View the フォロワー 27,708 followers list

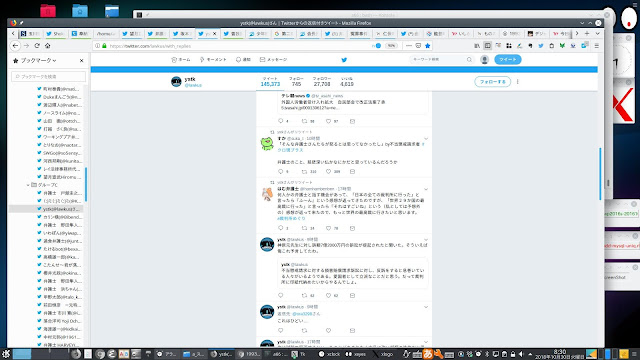322,82
